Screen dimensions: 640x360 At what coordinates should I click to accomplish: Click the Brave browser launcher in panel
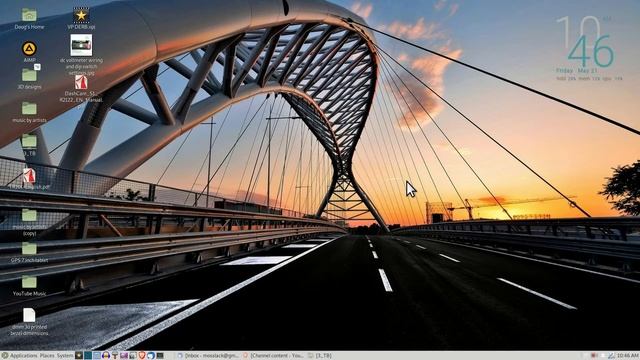[142, 356]
